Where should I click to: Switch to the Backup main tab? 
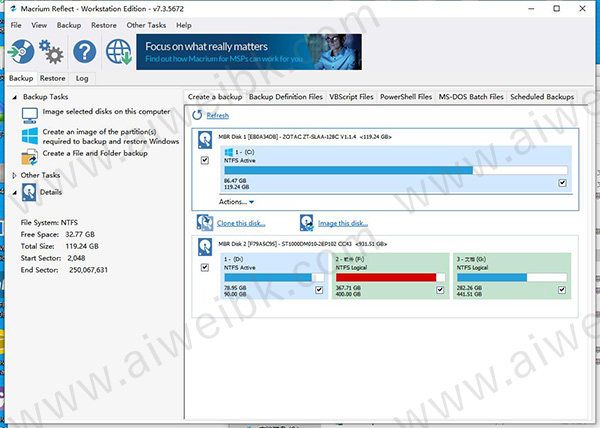(21, 78)
